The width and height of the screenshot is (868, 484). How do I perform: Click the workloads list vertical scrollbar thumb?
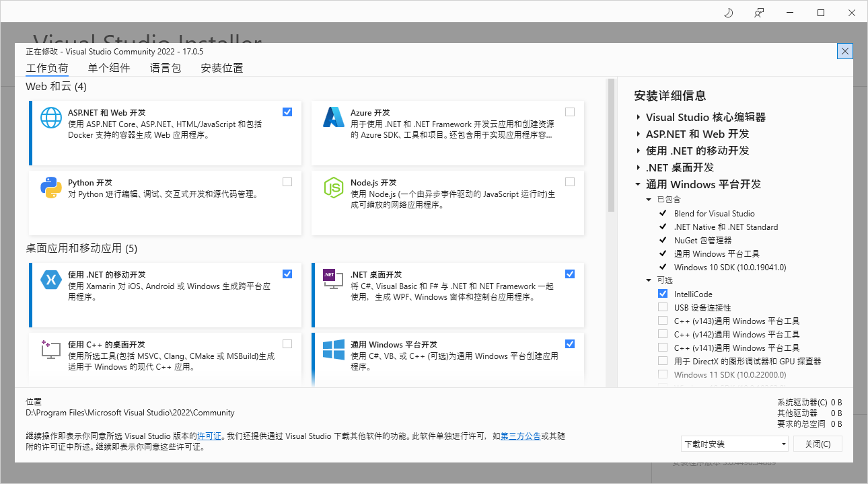[x=611, y=145]
